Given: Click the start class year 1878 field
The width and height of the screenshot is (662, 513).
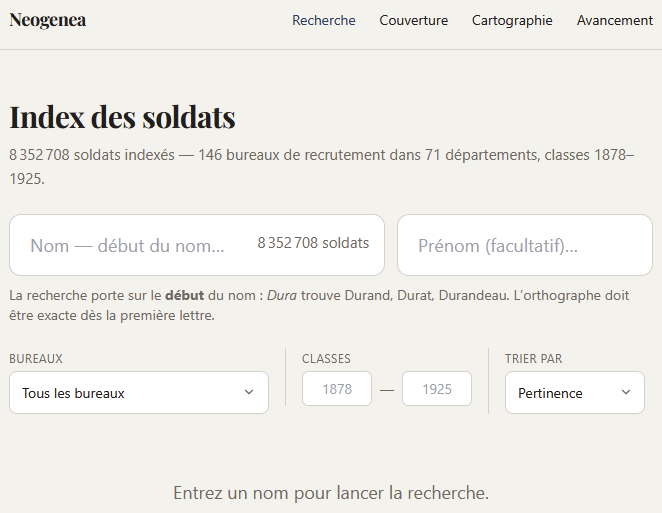Looking at the screenshot, I should point(337,388).
